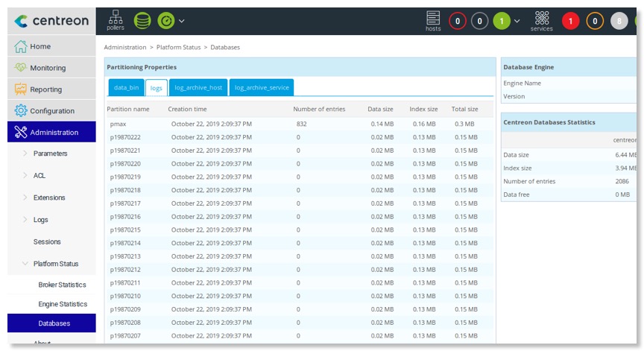Open the log_archive_service tab
The image size is (644, 351).
click(261, 87)
